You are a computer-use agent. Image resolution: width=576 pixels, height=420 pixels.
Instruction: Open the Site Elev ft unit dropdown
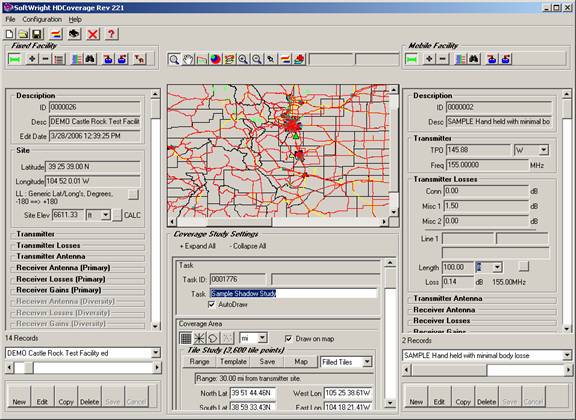tap(105, 215)
